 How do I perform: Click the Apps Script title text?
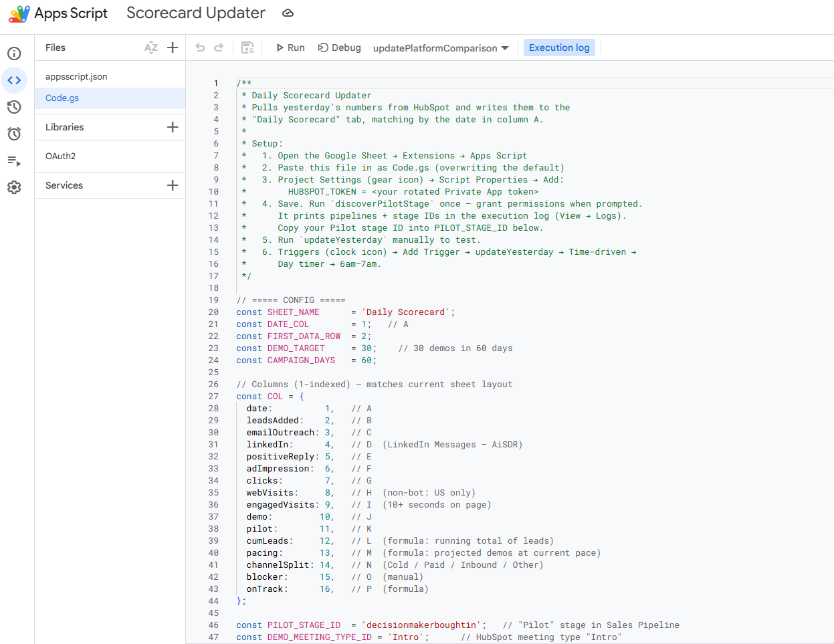click(x=71, y=13)
